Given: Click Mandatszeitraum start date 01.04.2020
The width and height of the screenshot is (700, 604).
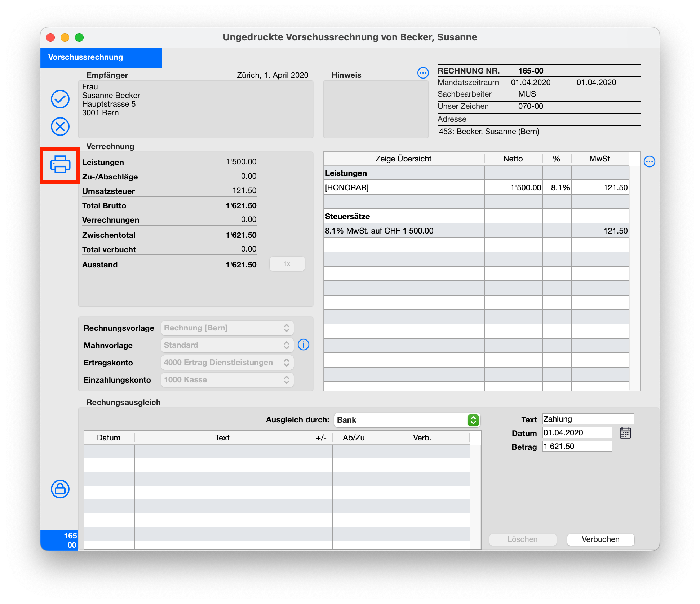Looking at the screenshot, I should (531, 83).
